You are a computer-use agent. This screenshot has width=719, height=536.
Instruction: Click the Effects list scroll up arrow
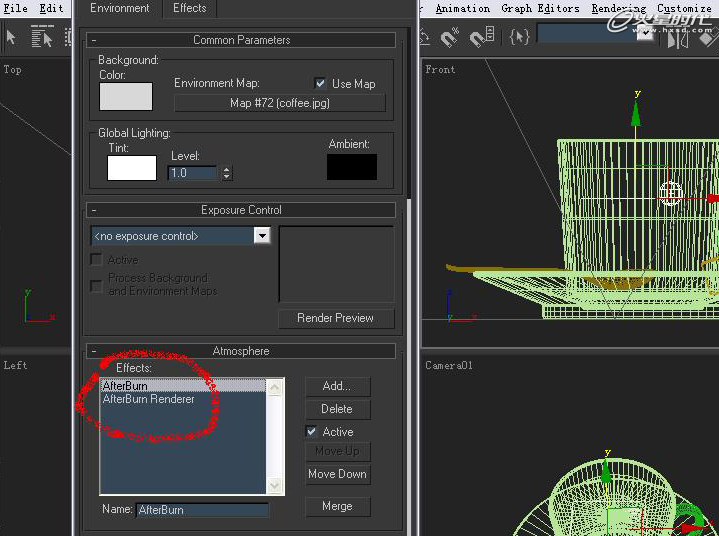point(275,388)
